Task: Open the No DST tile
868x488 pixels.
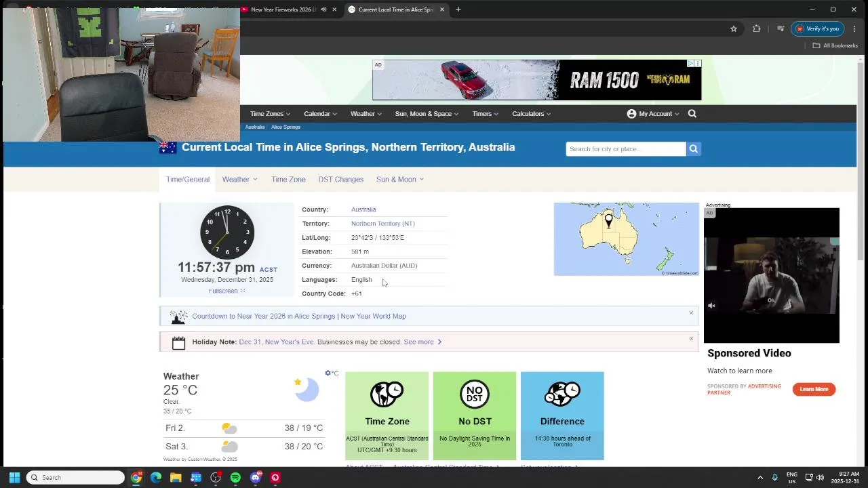Action: tap(475, 415)
